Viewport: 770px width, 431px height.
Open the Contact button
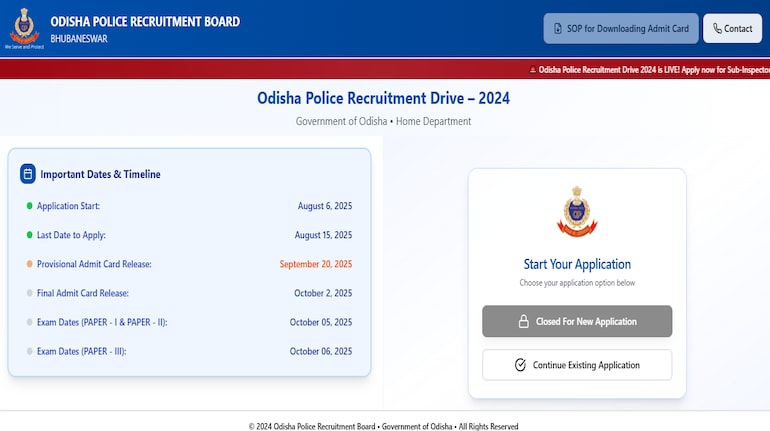pyautogui.click(x=732, y=28)
